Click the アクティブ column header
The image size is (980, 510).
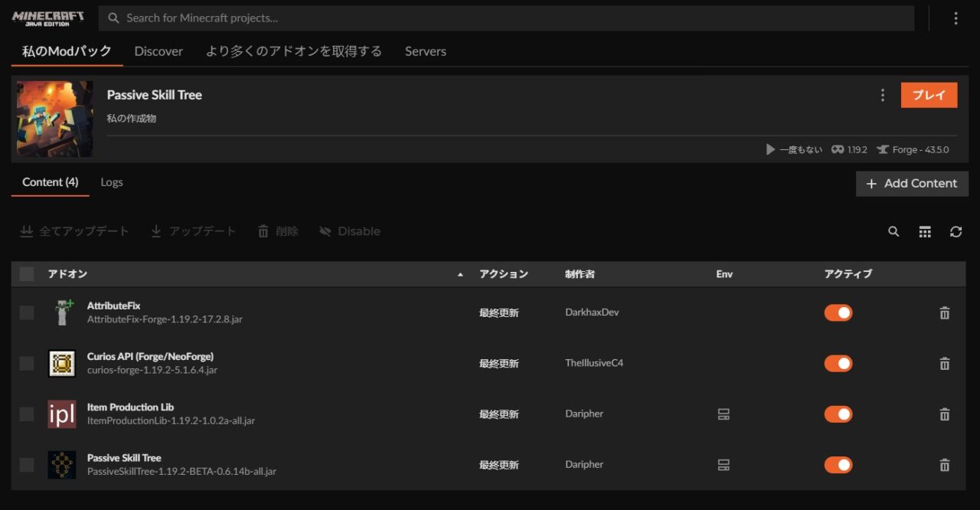(848, 273)
